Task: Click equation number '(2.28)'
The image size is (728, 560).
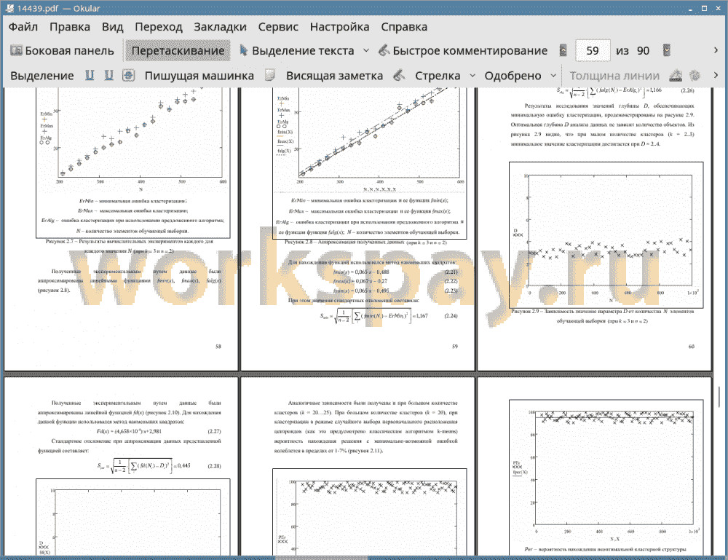Action: click(x=215, y=466)
